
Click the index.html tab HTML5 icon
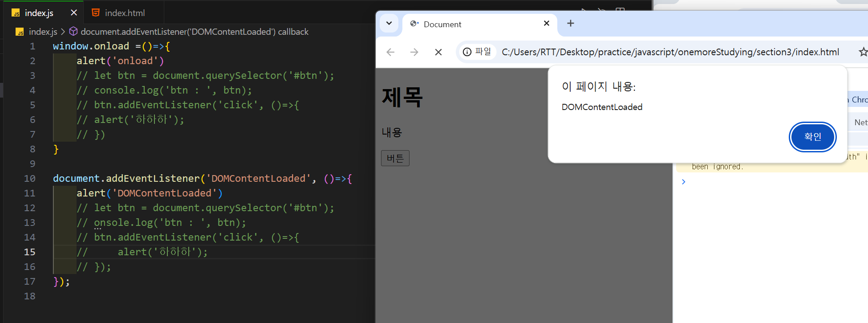[x=96, y=13]
